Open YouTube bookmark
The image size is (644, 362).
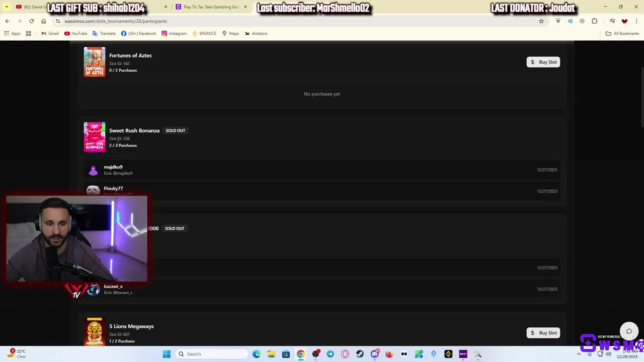click(75, 34)
